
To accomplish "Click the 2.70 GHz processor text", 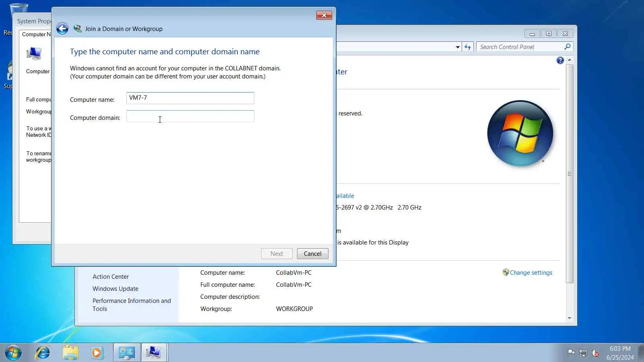I will 409,208.
